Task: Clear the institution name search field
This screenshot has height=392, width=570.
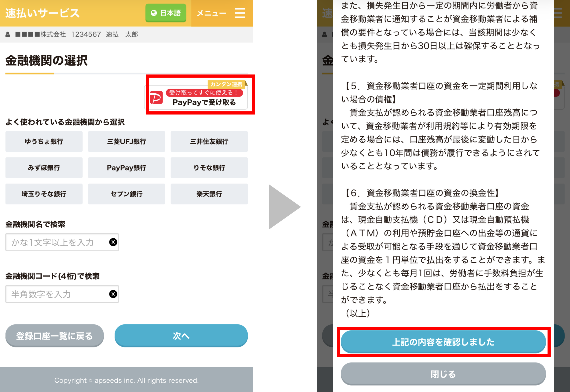Action: click(x=113, y=242)
